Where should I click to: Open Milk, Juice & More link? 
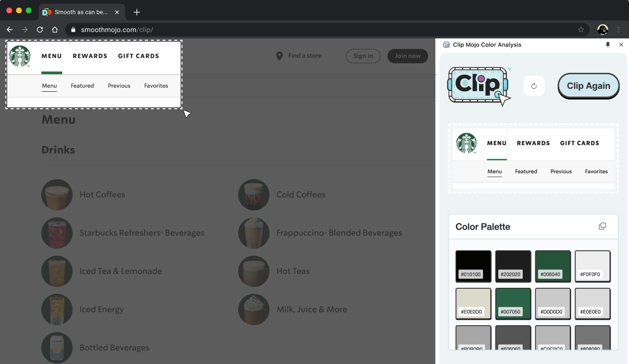312,310
